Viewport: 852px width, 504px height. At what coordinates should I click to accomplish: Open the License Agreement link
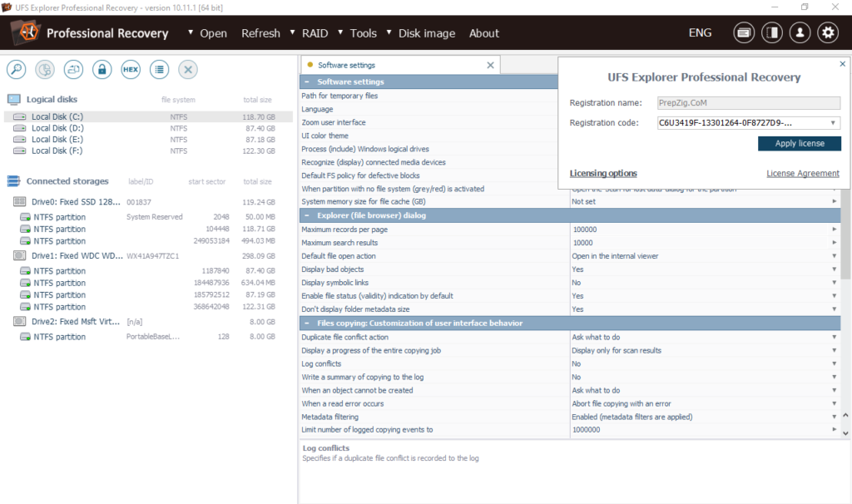(x=803, y=173)
